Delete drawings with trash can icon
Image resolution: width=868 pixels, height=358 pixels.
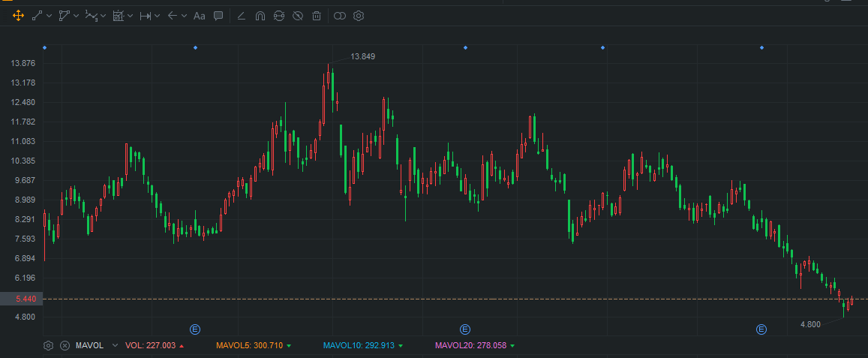click(317, 16)
